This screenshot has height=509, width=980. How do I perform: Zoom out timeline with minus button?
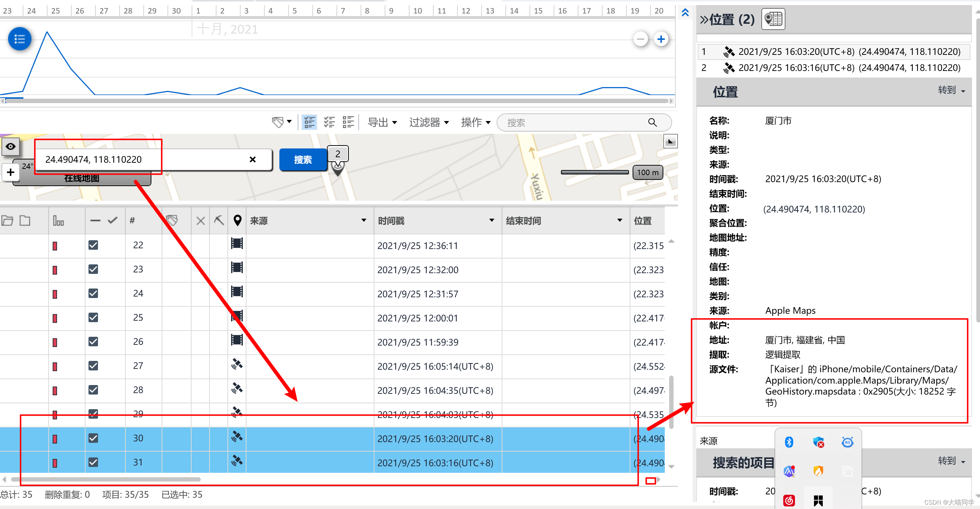click(x=640, y=39)
